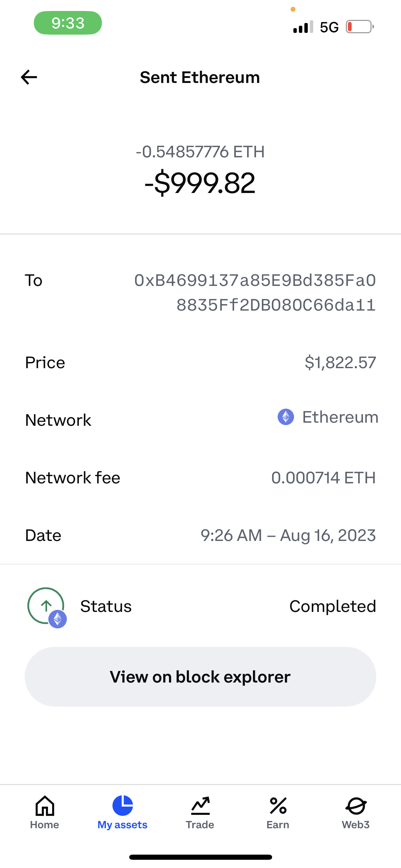Tap the Earn percent icon
The width and height of the screenshot is (401, 868).
point(278,806)
